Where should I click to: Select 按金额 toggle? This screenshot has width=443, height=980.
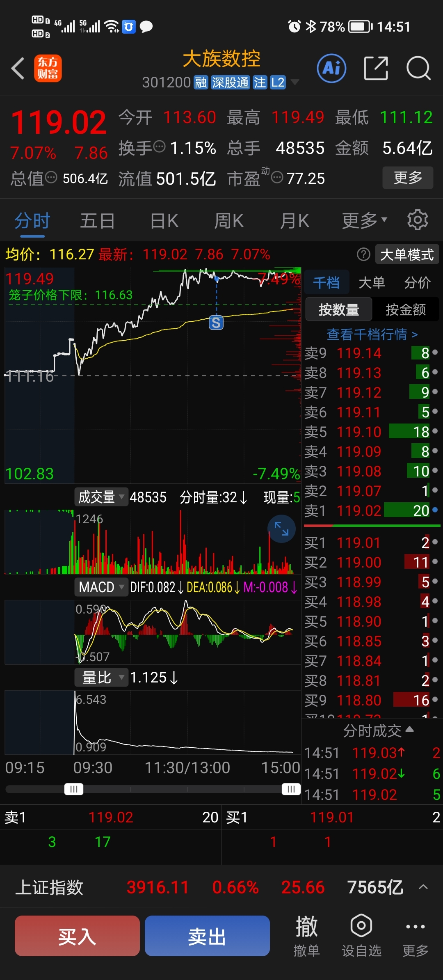coord(406,309)
